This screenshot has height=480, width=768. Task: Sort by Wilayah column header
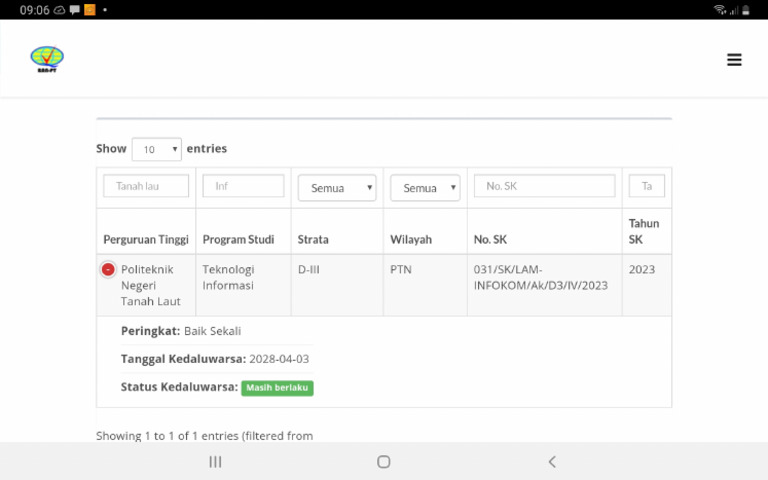[x=411, y=240]
